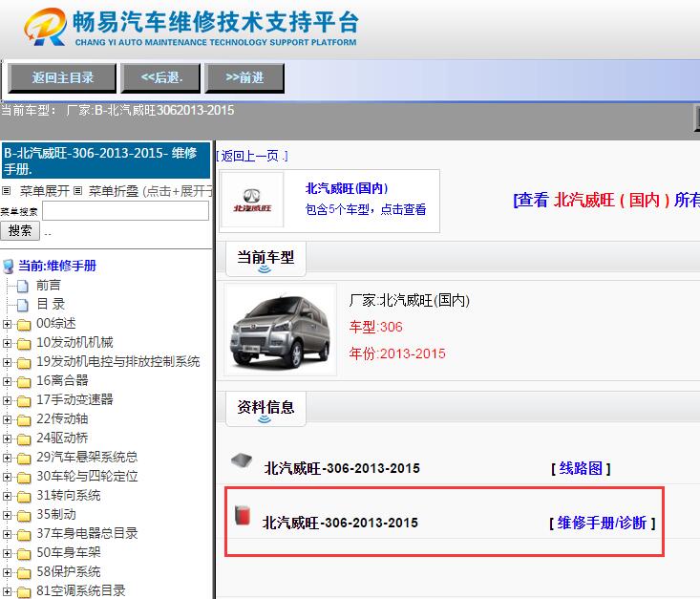700x599 pixels.
Task: Select the 当前车型 tab
Action: point(265,259)
